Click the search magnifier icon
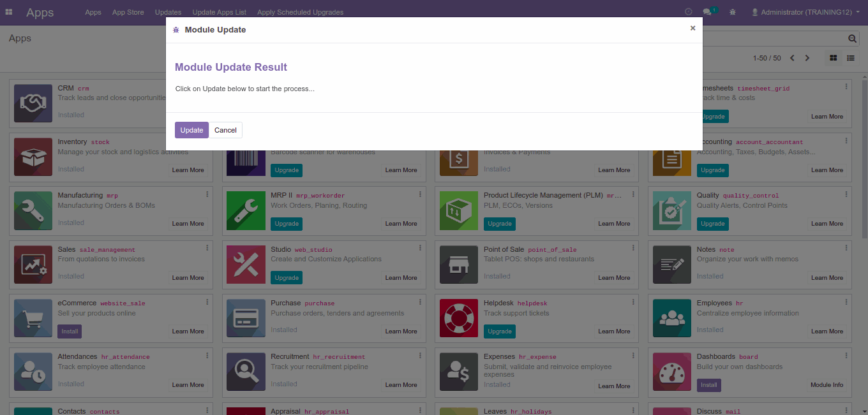The width and height of the screenshot is (868, 415). coord(852,39)
